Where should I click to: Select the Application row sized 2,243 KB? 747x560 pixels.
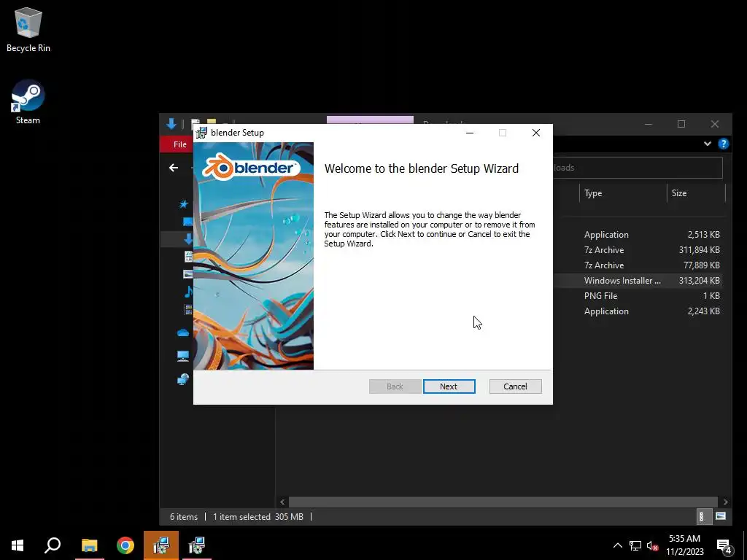tap(638, 311)
